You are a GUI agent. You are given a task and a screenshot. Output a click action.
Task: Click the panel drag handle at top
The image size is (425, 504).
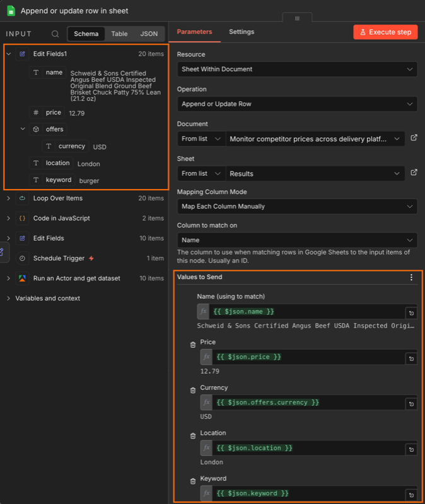297,18
